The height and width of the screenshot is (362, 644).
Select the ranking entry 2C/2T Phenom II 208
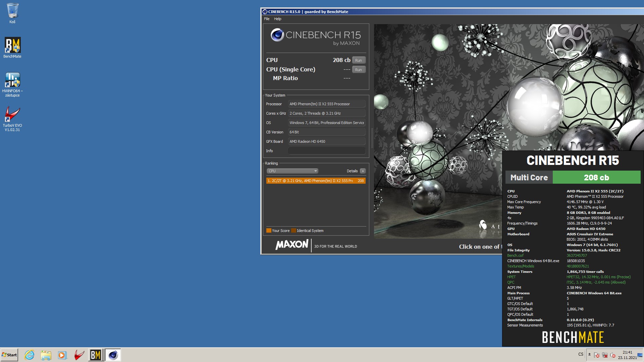316,181
